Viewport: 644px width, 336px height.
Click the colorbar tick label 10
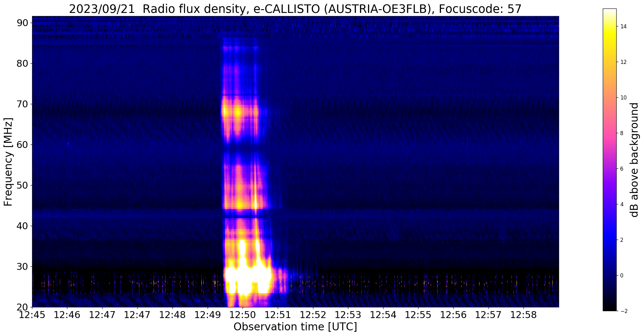[623, 98]
